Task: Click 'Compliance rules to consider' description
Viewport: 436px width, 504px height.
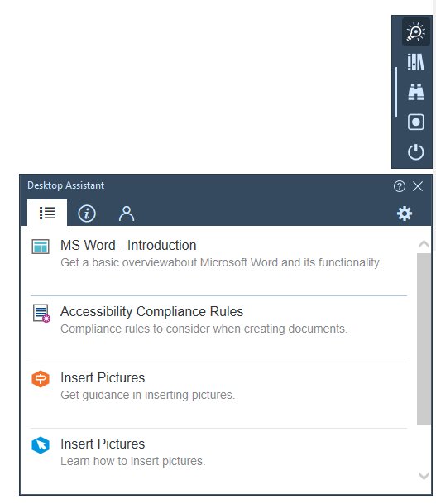Action: 204,329
